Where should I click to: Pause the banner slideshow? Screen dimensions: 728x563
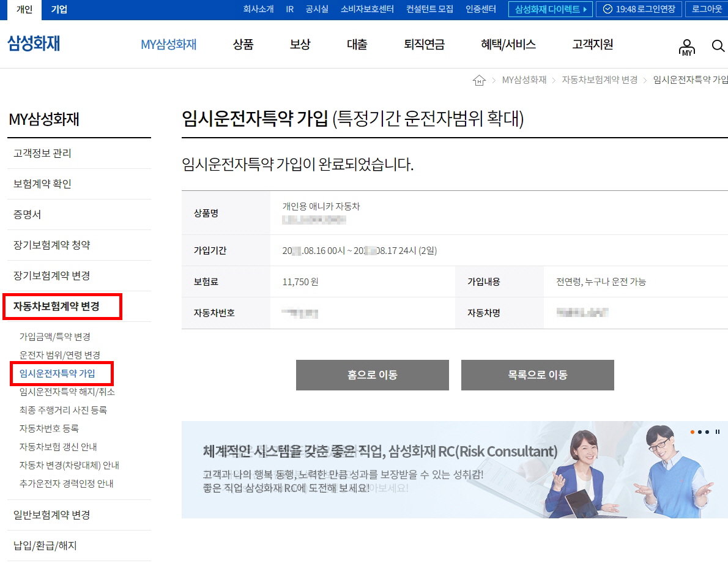[x=718, y=432]
